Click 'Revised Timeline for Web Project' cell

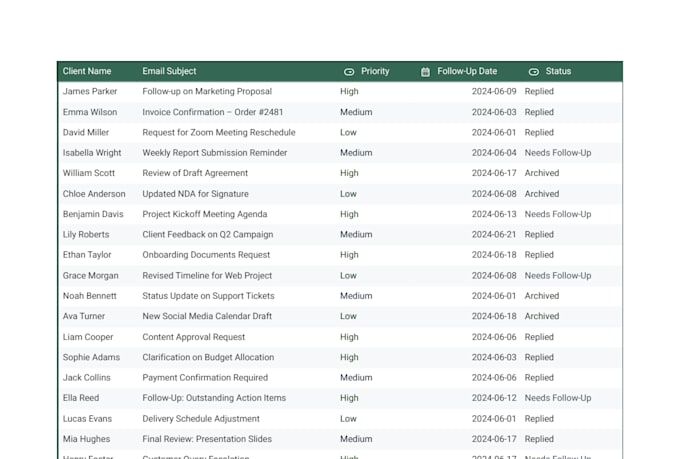pos(207,275)
